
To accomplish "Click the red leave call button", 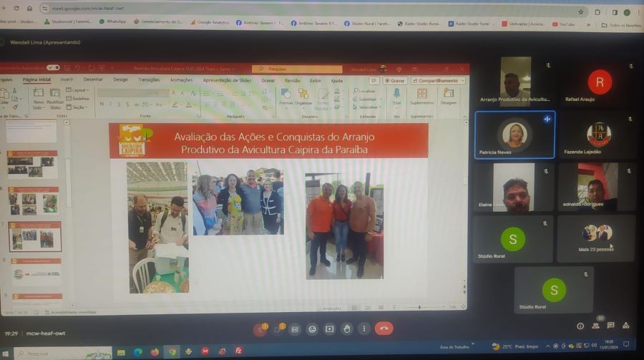I will pos(384,329).
